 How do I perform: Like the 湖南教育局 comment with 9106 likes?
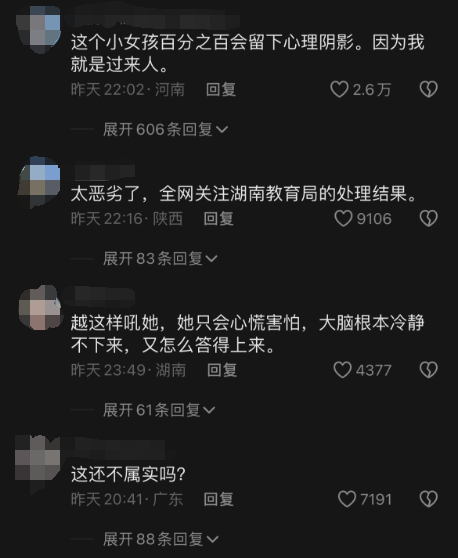pyautogui.click(x=343, y=218)
